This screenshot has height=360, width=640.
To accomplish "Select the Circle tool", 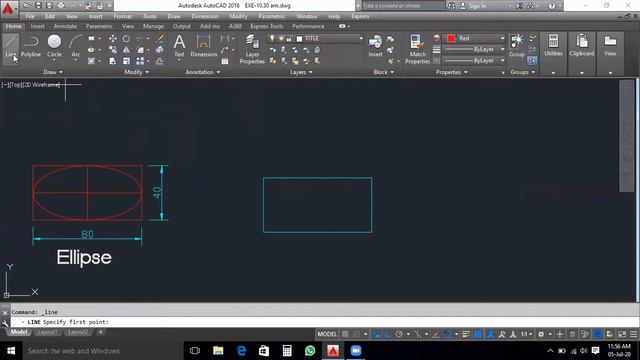I will pyautogui.click(x=54, y=46).
